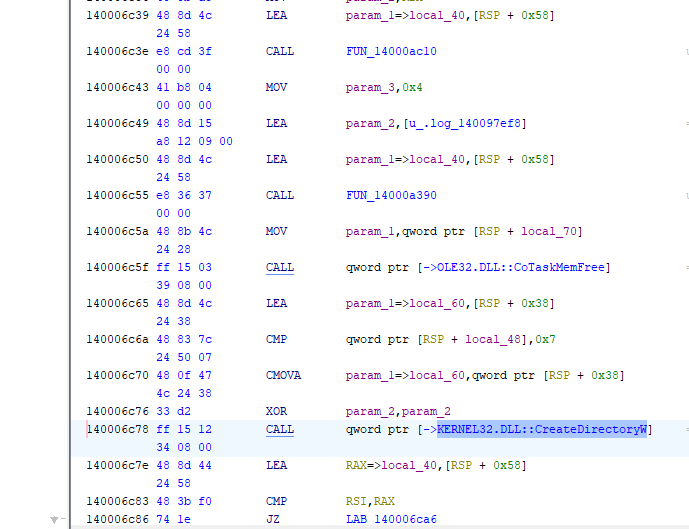
Task: Select address 140006c6a
Action: click(117, 339)
